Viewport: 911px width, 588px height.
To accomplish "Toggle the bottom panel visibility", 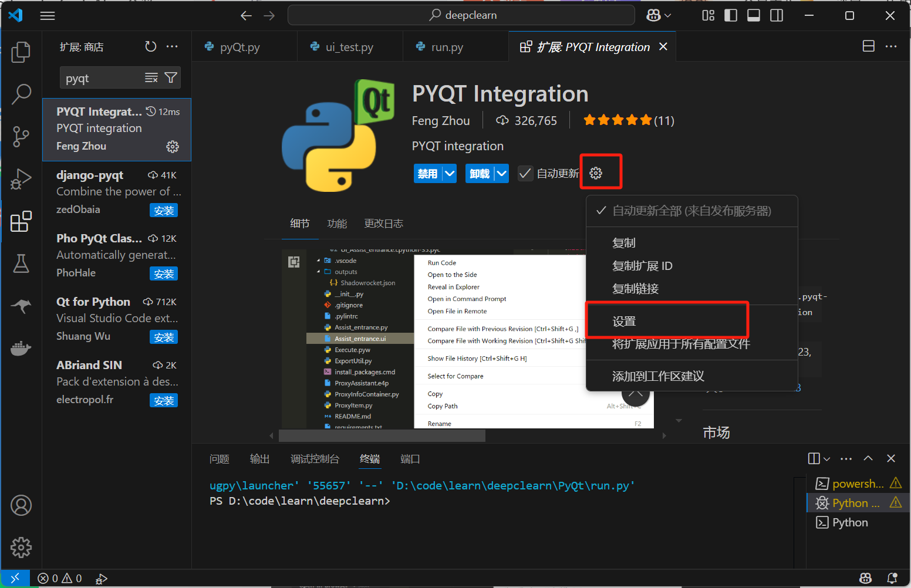I will click(754, 15).
